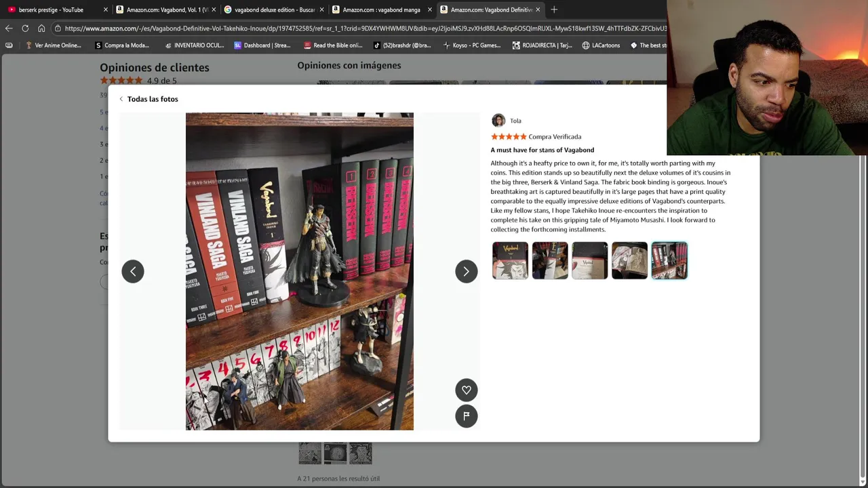Select the highlighted fifth bookshelf thumbnail
Screen dimensions: 868x488
click(669, 260)
